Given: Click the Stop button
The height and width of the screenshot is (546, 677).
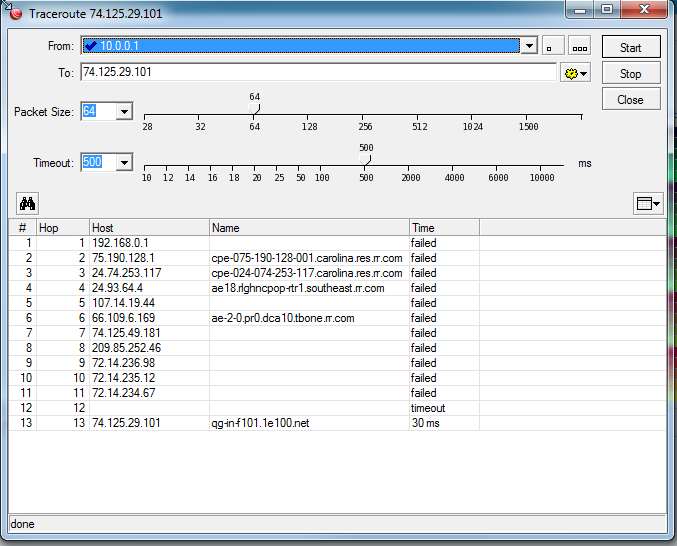Looking at the screenshot, I should 631,73.
